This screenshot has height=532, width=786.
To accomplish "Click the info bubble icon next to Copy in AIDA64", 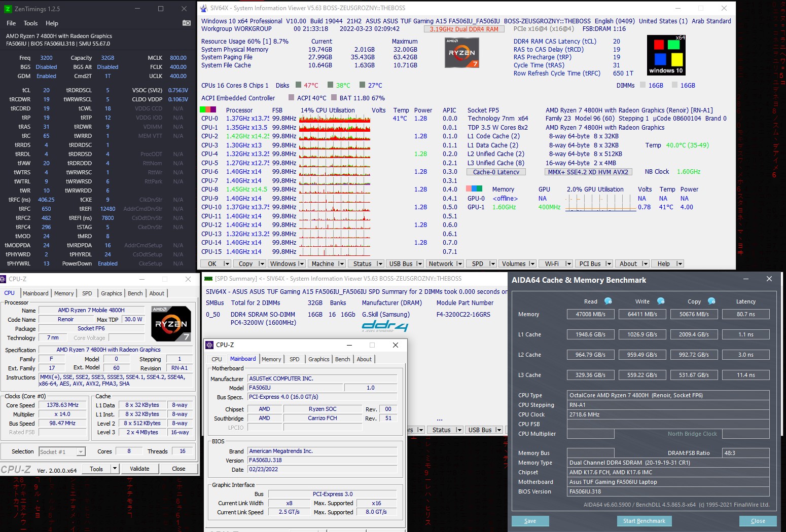I will click(x=711, y=301).
